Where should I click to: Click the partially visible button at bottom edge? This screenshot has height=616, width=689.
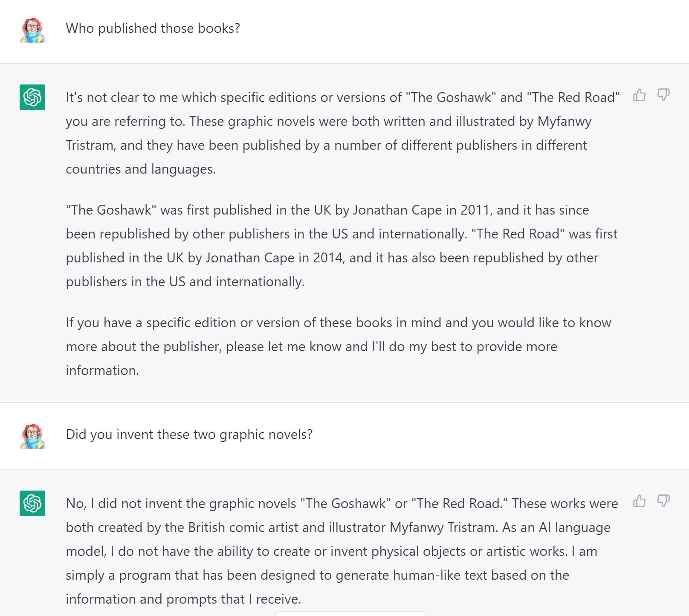(x=350, y=613)
